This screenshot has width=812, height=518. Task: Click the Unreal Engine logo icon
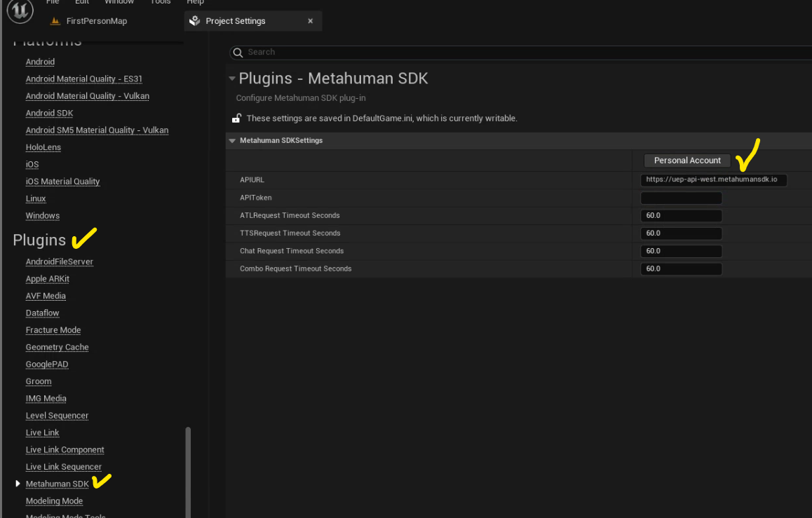click(20, 11)
